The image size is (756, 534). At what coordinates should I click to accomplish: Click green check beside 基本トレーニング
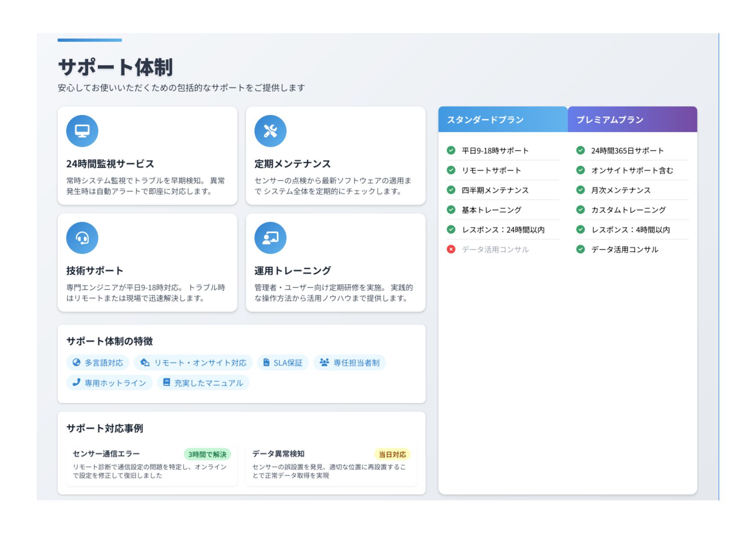[451, 210]
